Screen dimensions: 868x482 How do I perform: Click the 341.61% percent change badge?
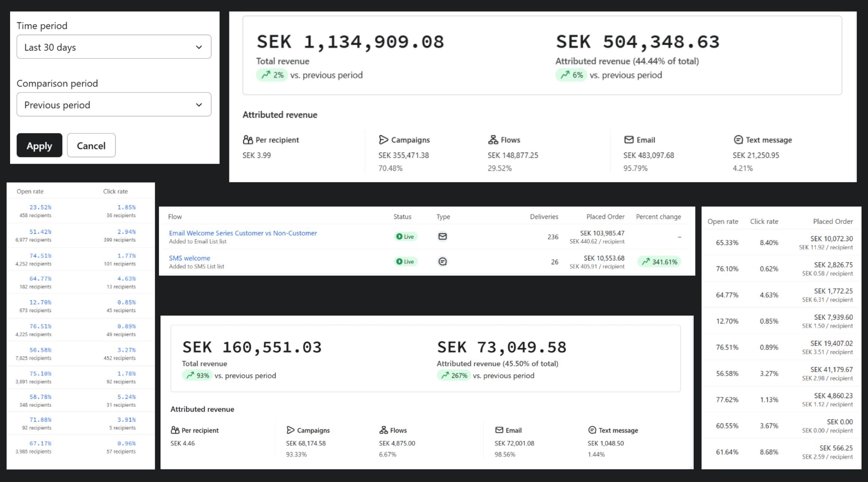click(x=659, y=262)
